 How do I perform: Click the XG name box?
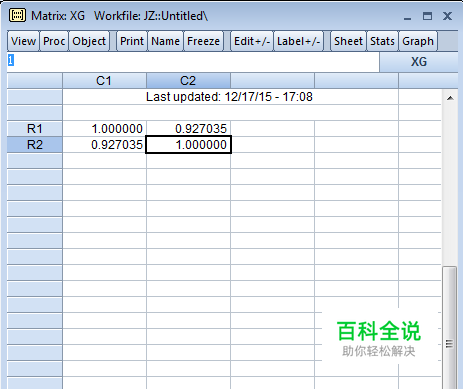(x=419, y=62)
